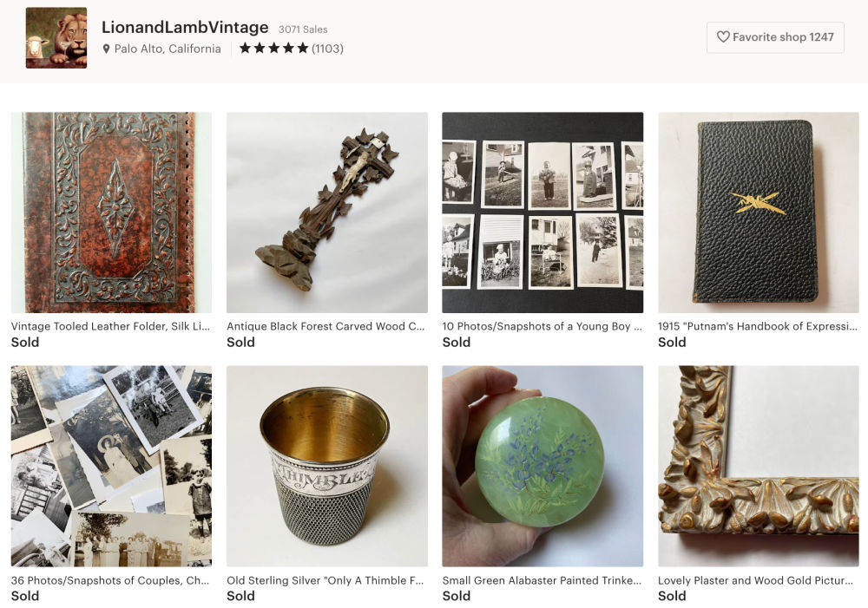Open the LionandLambVintage shop name link
868x608 pixels.
coord(185,27)
